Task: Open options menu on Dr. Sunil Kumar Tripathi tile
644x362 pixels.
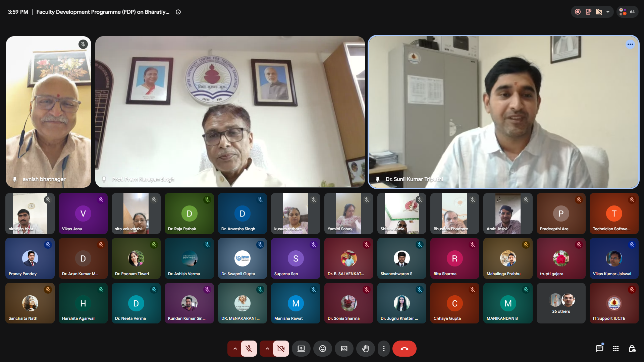Action: point(630,44)
